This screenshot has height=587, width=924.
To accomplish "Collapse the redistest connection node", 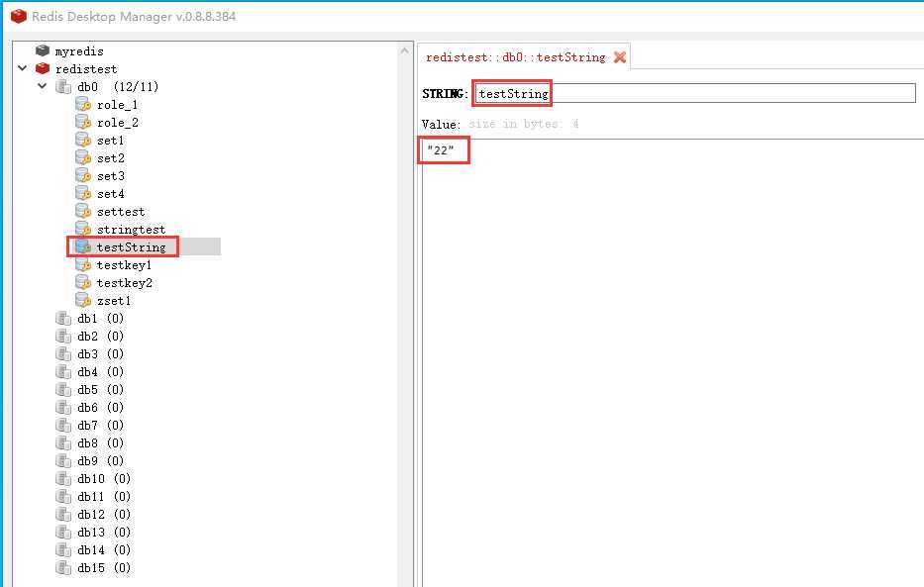I will [x=23, y=68].
